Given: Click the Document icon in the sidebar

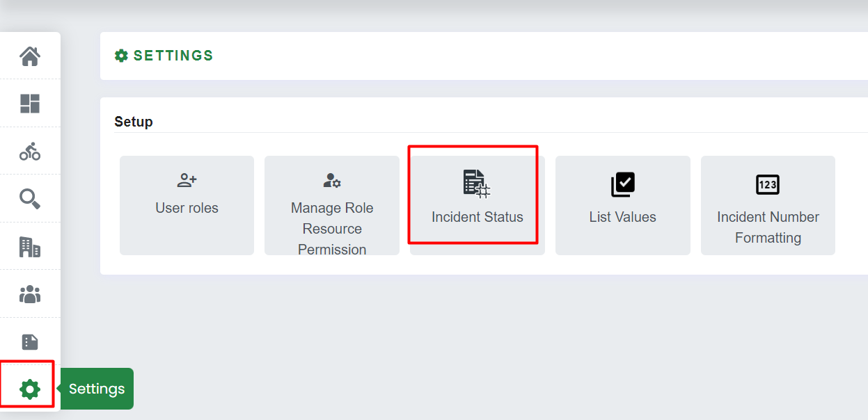Looking at the screenshot, I should coord(30,341).
